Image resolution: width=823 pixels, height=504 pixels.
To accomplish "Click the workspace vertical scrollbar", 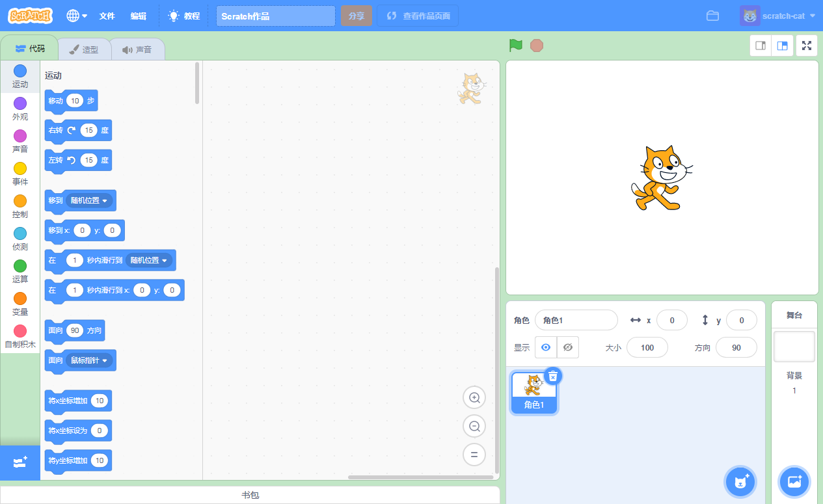I will (x=497, y=369).
